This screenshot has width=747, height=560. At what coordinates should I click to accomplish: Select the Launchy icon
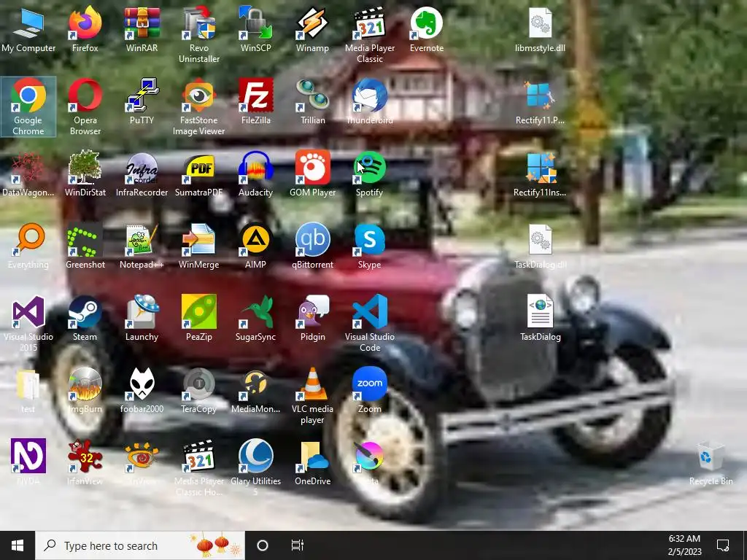click(142, 313)
